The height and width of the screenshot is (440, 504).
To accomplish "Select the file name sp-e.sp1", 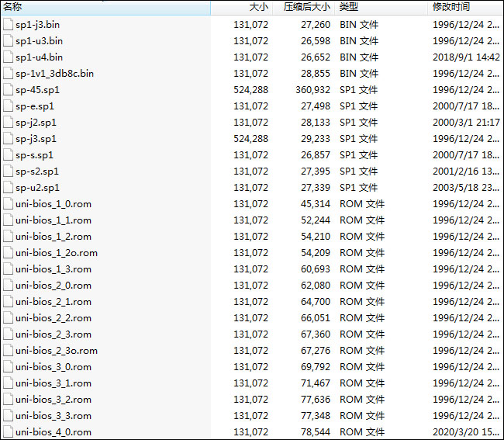I will pyautogui.click(x=35, y=106).
